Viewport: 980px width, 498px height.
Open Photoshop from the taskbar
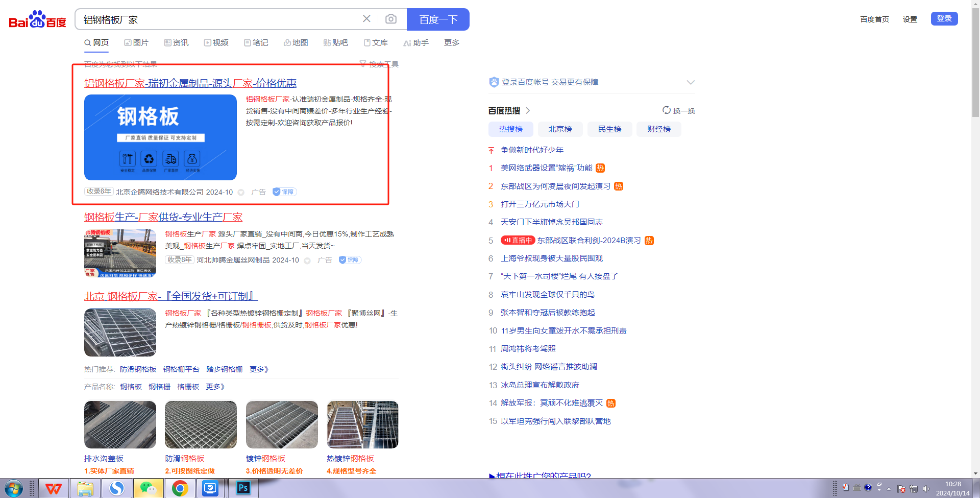point(243,488)
